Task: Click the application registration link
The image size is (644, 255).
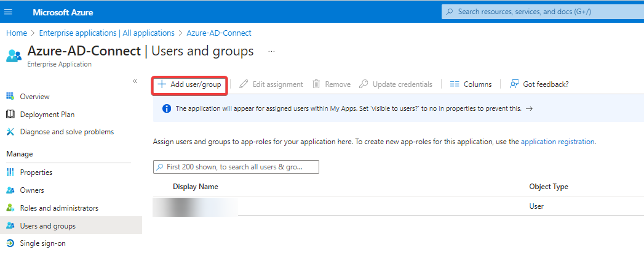Action: [x=557, y=142]
